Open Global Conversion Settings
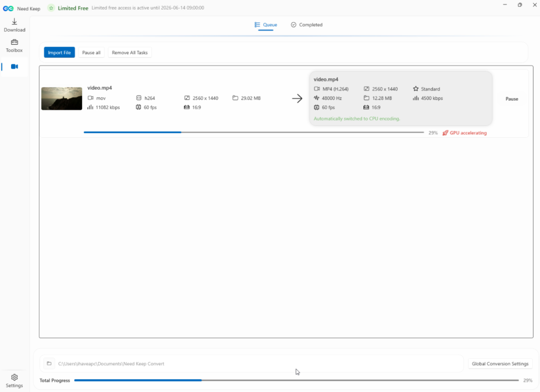 pos(500,364)
